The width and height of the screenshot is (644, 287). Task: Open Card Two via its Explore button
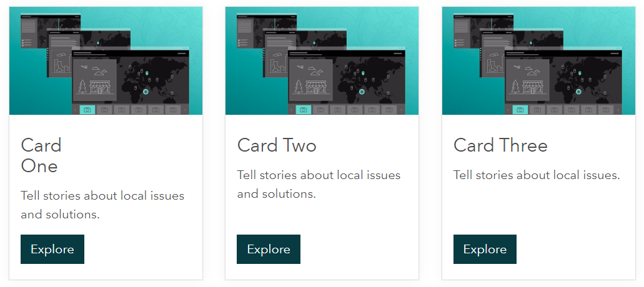pyautogui.click(x=269, y=250)
